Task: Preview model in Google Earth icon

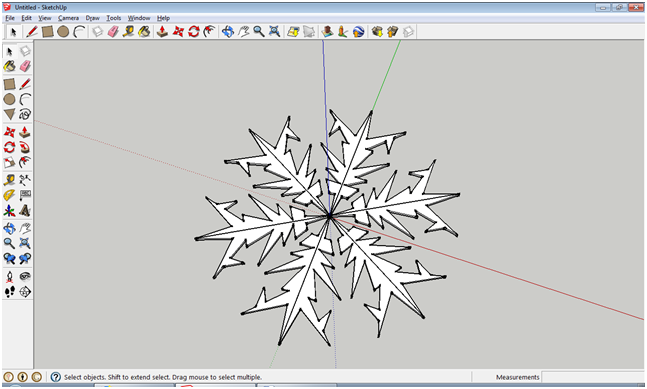Action: (x=358, y=31)
